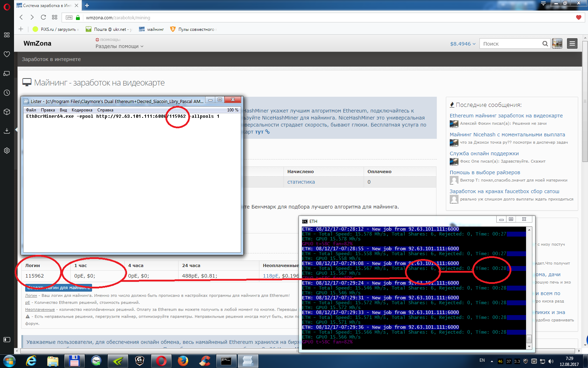Click the Opera bookmarks heart sidebar icon

(x=7, y=54)
